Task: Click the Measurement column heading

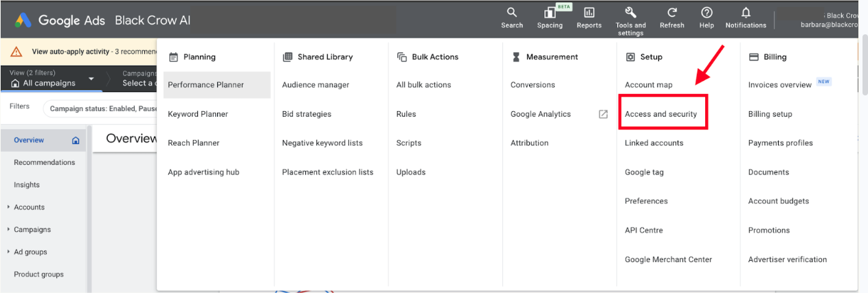Action: click(552, 57)
